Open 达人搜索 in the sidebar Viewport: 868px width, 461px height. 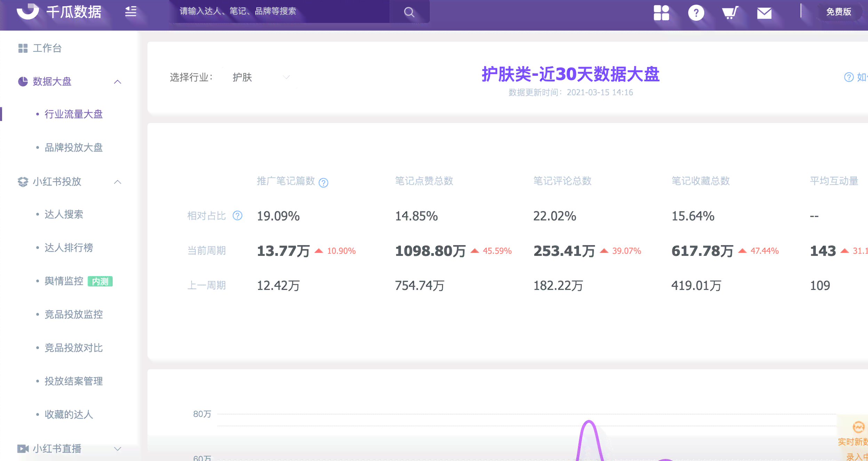coord(64,214)
